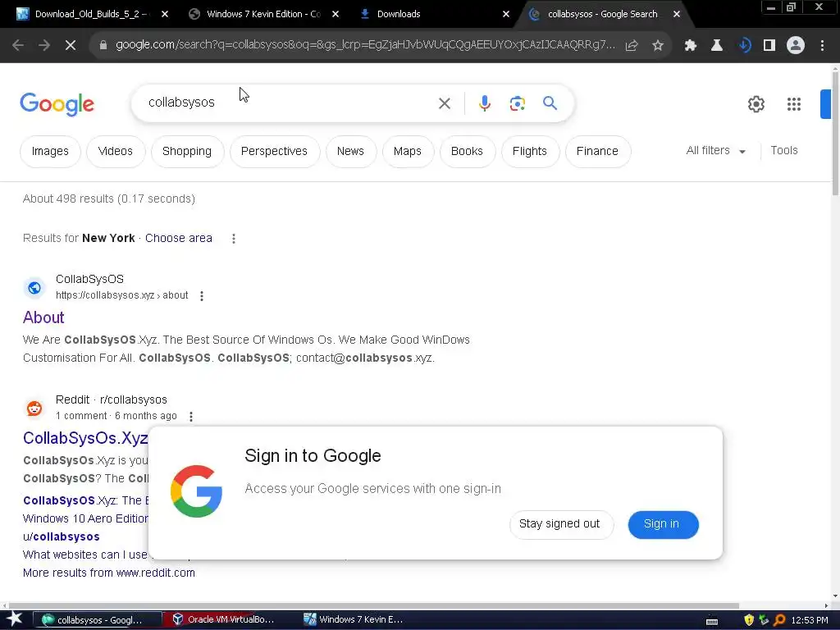Open the download manager extension icon
Image resolution: width=840 pixels, height=630 pixels.
coord(744,45)
